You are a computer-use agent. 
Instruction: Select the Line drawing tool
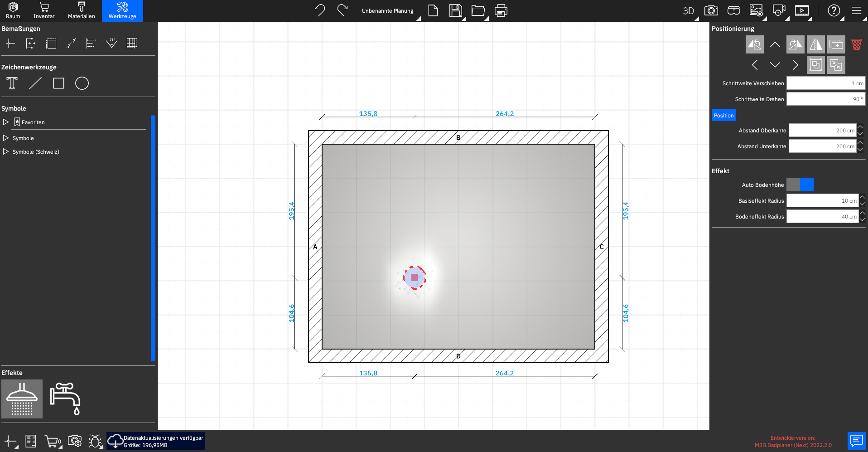(x=35, y=83)
